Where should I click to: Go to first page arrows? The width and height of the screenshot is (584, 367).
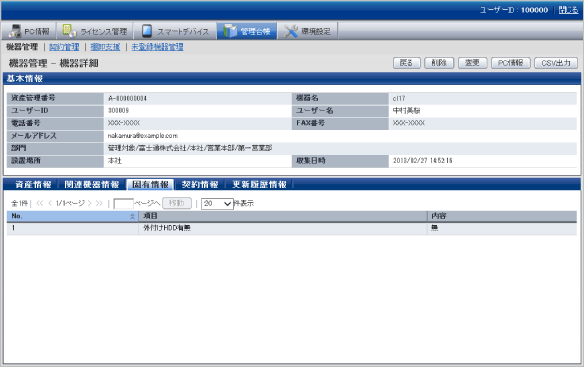tap(40, 203)
